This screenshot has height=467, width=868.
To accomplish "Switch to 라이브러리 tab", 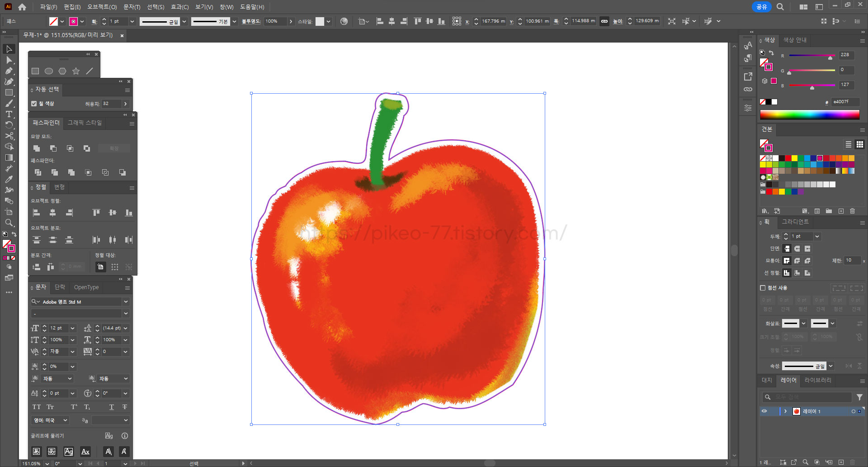I will pos(818,380).
